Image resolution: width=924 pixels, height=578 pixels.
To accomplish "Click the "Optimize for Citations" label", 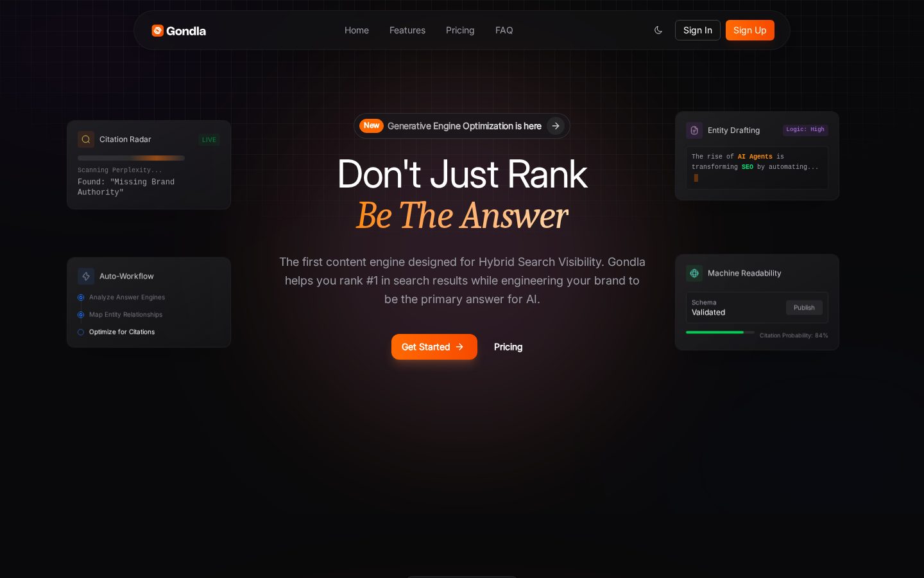I will tap(122, 332).
